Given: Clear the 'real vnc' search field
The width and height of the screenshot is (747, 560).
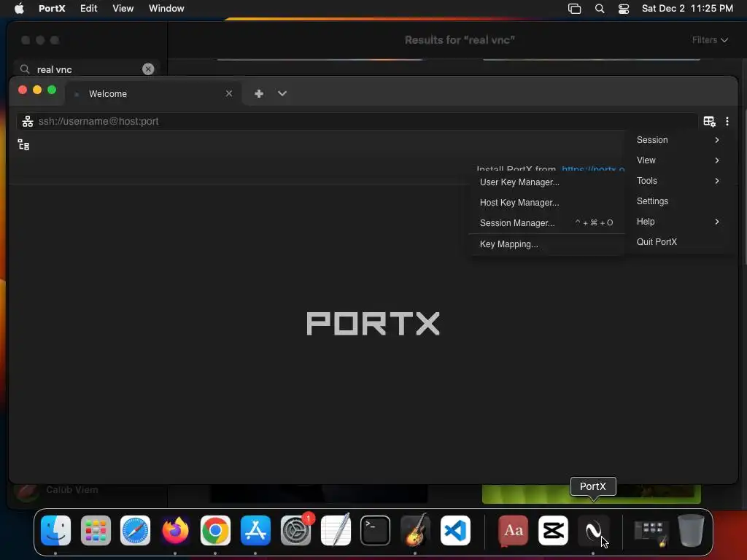Looking at the screenshot, I should pos(148,69).
